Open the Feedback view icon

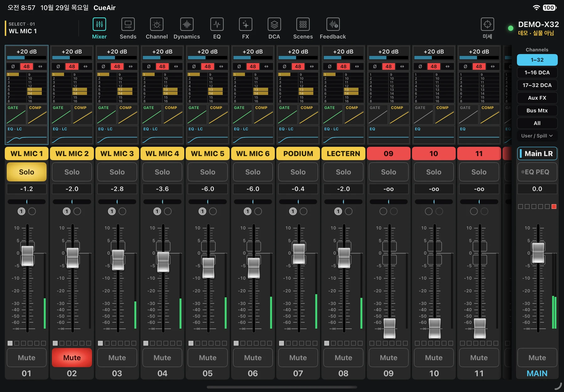[x=333, y=24]
